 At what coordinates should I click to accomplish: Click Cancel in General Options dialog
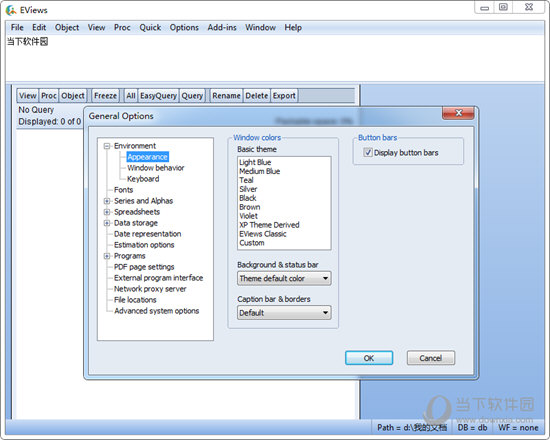point(431,358)
